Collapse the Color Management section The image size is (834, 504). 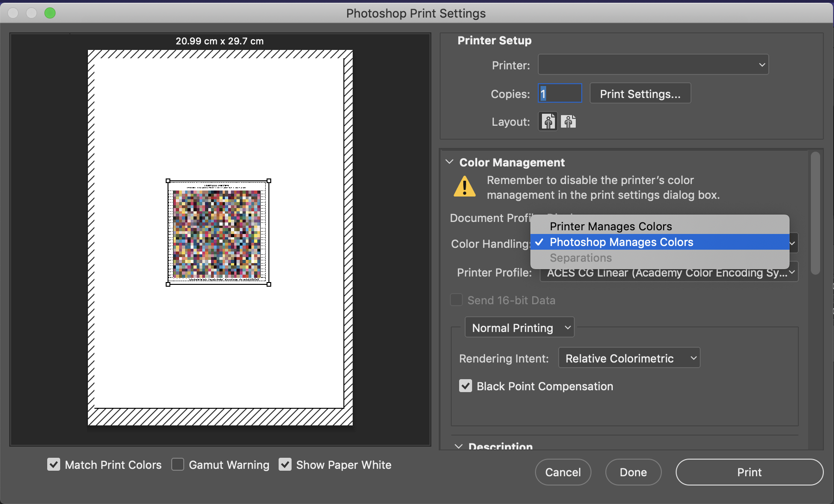coord(449,162)
